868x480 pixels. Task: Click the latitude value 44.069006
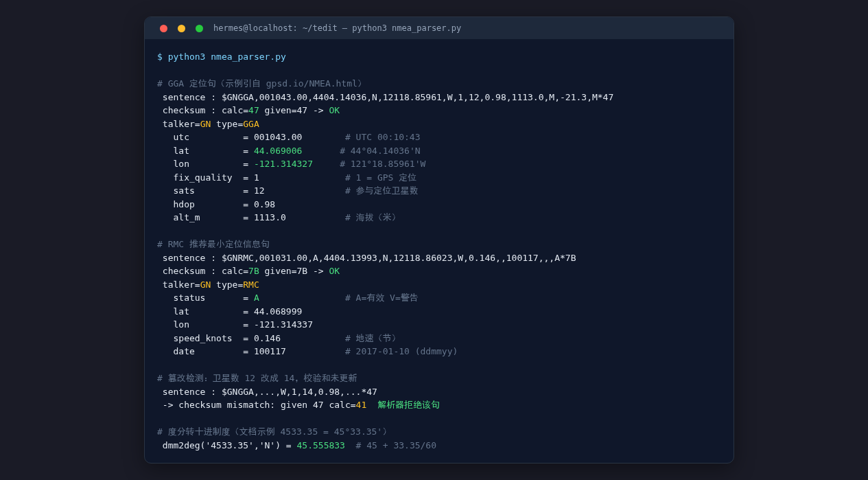pyautogui.click(x=278, y=151)
